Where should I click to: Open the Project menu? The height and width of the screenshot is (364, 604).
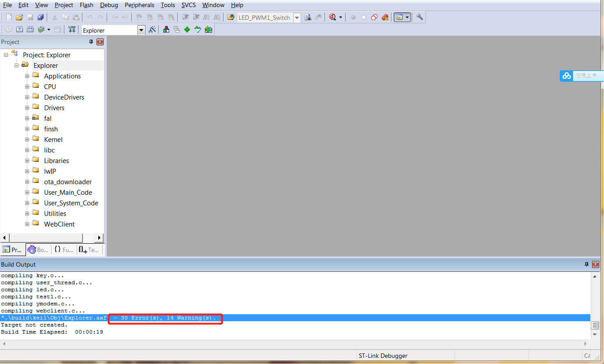coord(64,5)
